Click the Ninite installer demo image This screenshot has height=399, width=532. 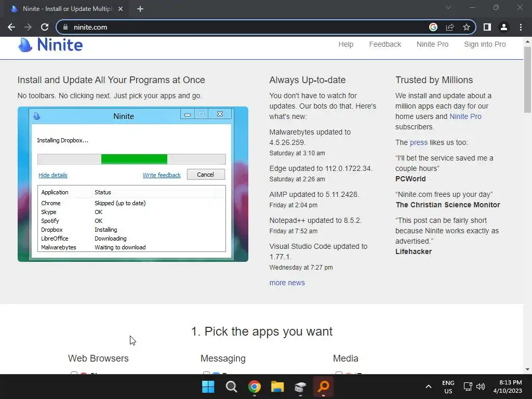[x=133, y=184]
